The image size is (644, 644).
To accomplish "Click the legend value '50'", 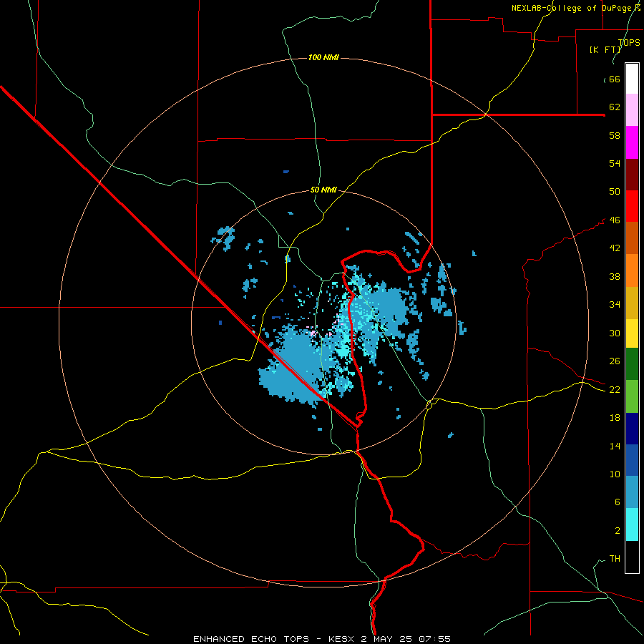I will pyautogui.click(x=615, y=191).
